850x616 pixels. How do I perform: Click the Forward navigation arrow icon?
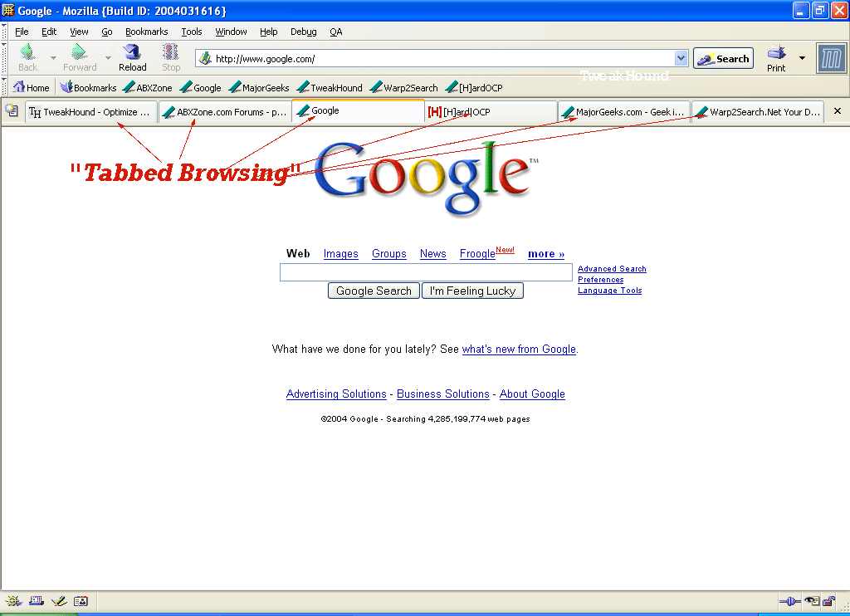(x=79, y=52)
